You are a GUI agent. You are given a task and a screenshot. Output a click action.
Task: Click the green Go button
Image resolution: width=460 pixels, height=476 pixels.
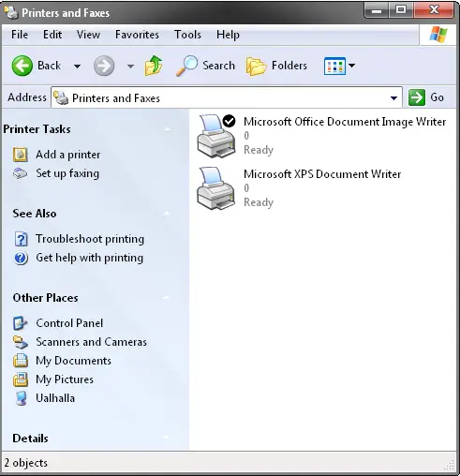click(426, 97)
